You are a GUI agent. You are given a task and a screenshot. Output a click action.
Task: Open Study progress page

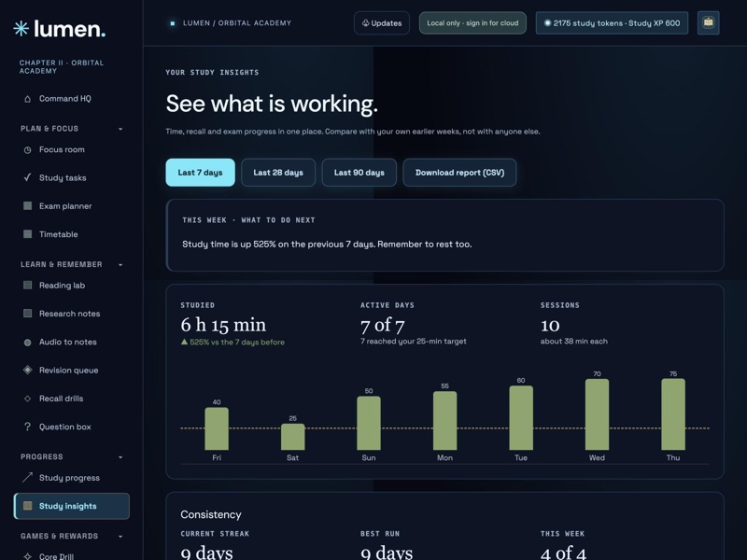pyautogui.click(x=72, y=478)
